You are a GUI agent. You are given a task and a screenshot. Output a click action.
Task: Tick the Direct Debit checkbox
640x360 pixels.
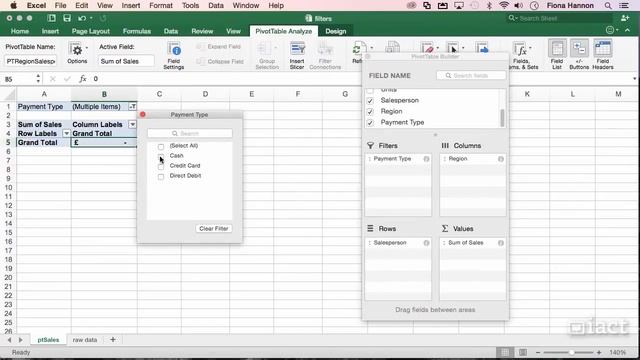pos(161,177)
